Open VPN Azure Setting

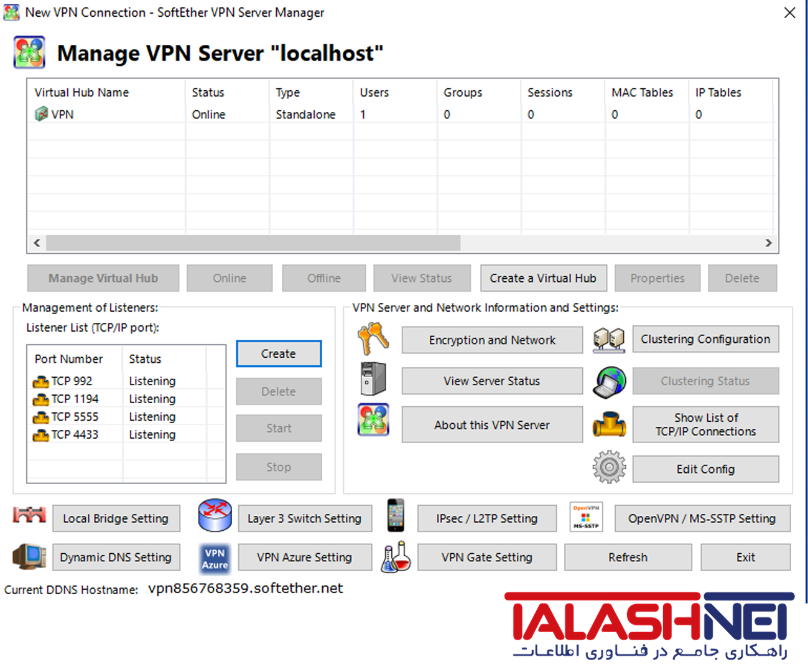click(305, 558)
